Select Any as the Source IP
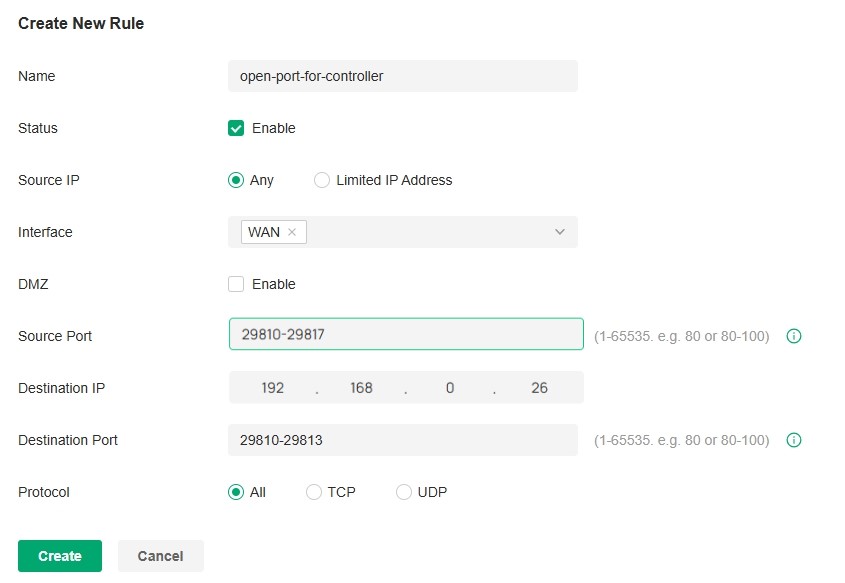The image size is (845, 583). click(x=236, y=180)
